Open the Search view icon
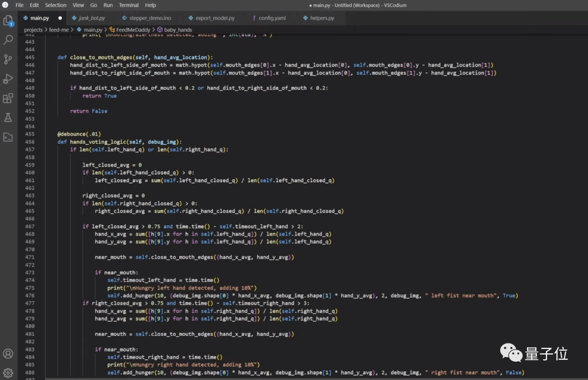This screenshot has width=588, height=380. (x=8, y=40)
